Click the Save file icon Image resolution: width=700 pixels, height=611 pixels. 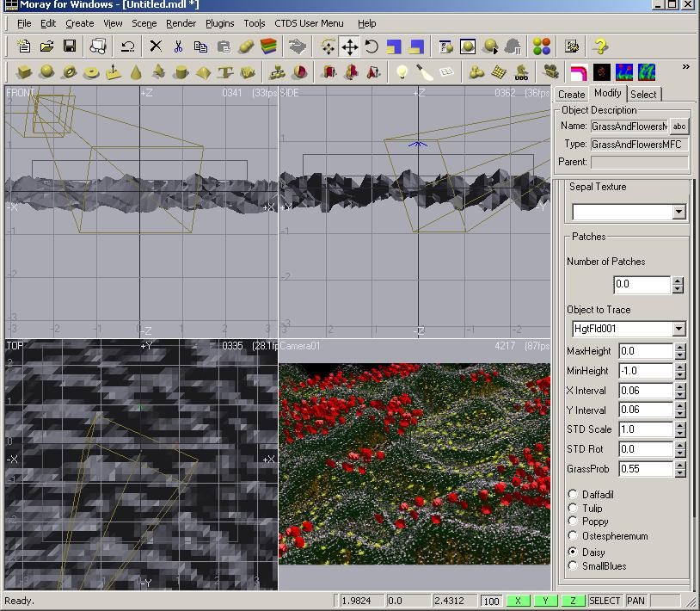click(x=70, y=46)
